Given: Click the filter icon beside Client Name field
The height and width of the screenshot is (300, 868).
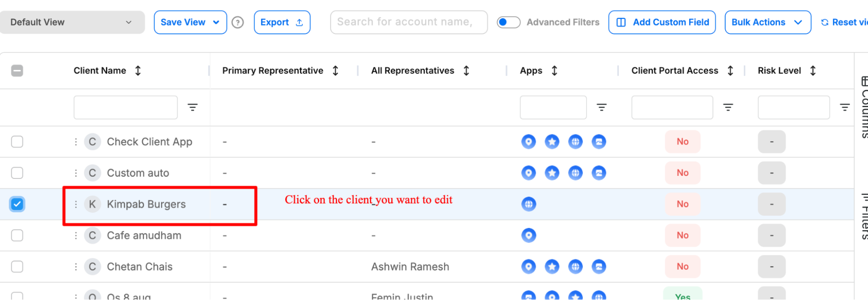Looking at the screenshot, I should click(x=192, y=107).
